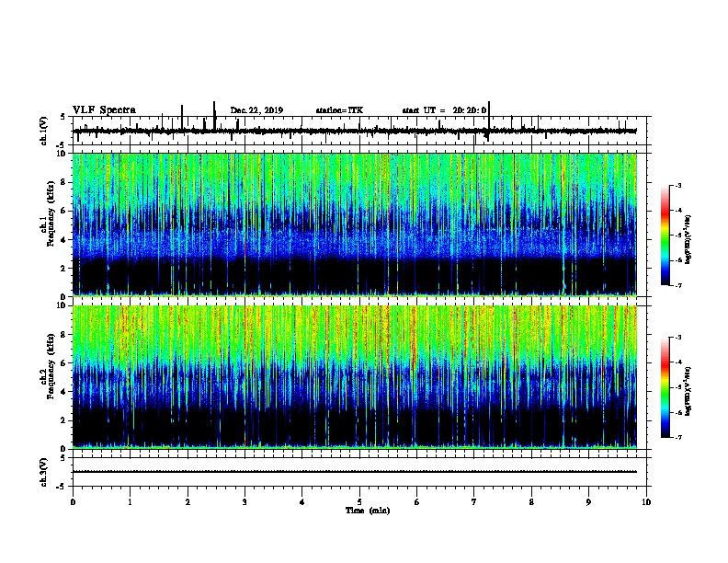728x563 pixels.
Task: Click the ch.2 color bar log(PSD) unit label
Action: click(x=688, y=391)
